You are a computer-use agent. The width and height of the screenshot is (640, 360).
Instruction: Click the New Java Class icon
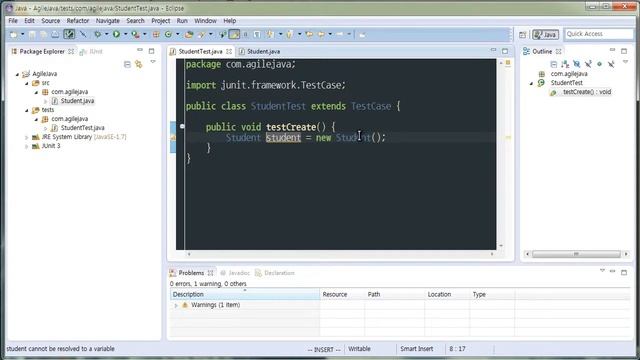[x=168, y=34]
